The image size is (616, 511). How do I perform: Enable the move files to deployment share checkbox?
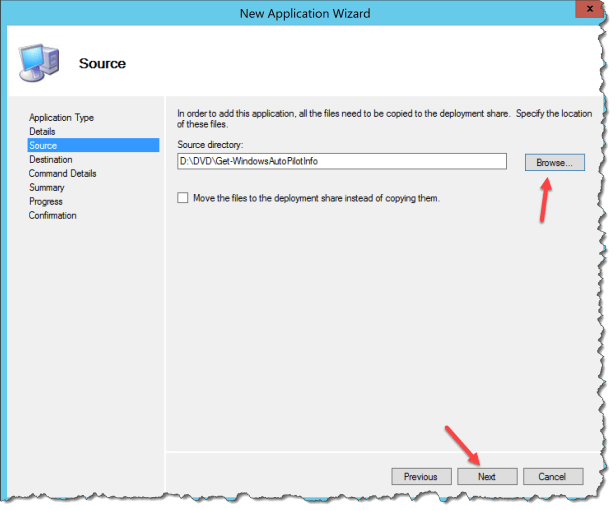pos(182,198)
